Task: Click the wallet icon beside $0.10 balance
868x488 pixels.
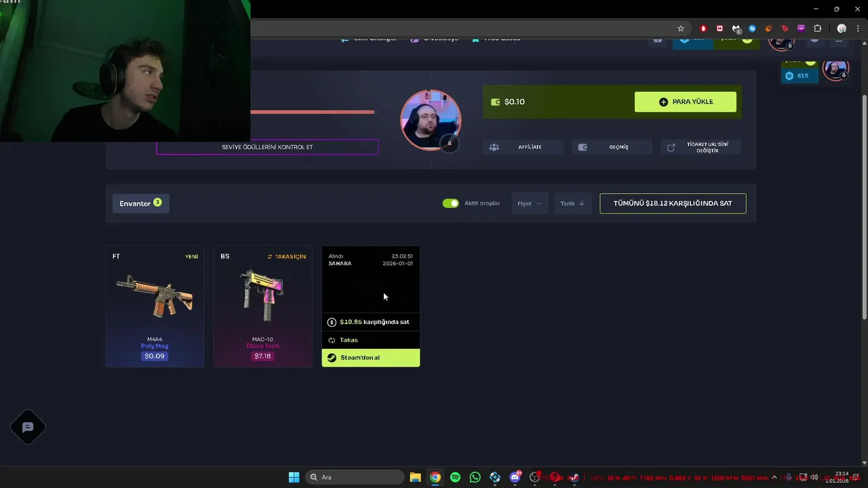Action: [x=495, y=102]
